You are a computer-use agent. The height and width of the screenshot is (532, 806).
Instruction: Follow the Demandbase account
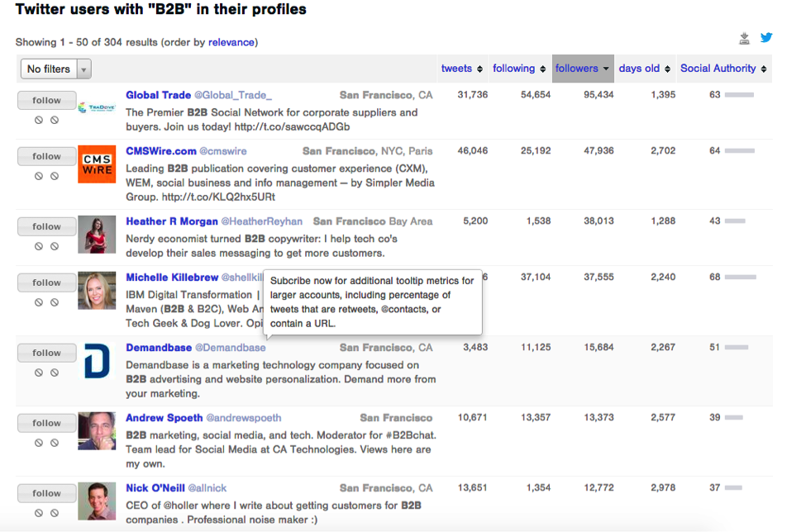coord(47,353)
